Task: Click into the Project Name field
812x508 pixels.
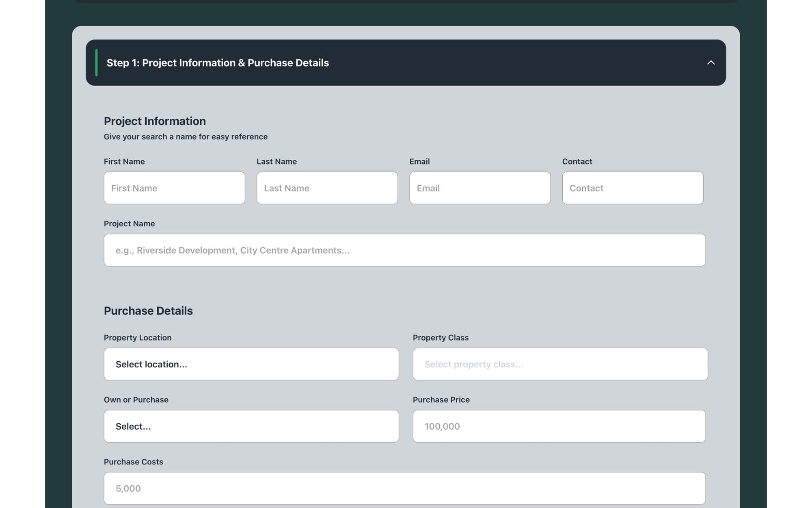Action: (404, 250)
